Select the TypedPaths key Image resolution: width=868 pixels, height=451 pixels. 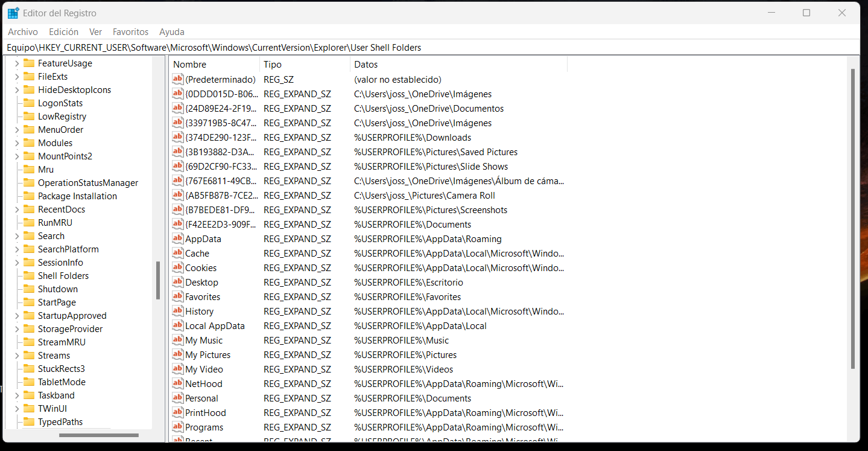click(x=60, y=421)
